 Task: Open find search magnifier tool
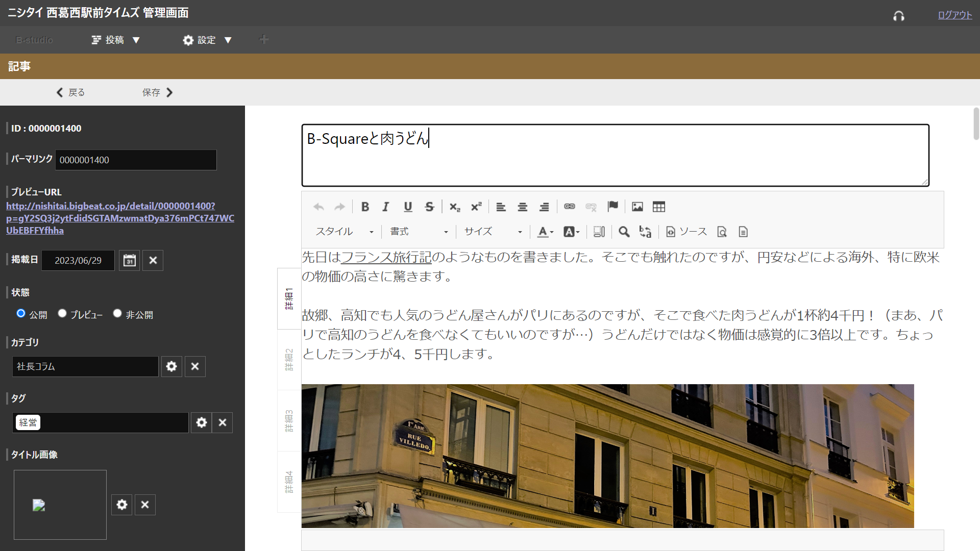tap(624, 232)
